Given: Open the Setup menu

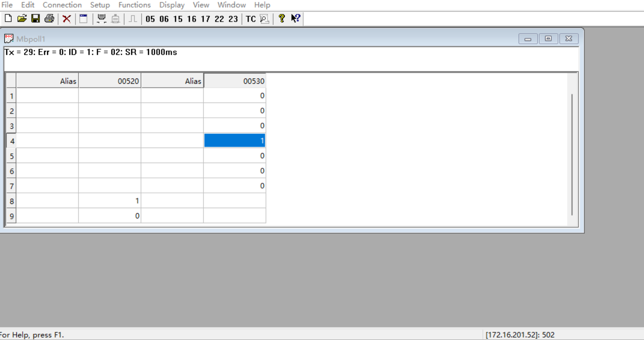Looking at the screenshot, I should 100,5.
